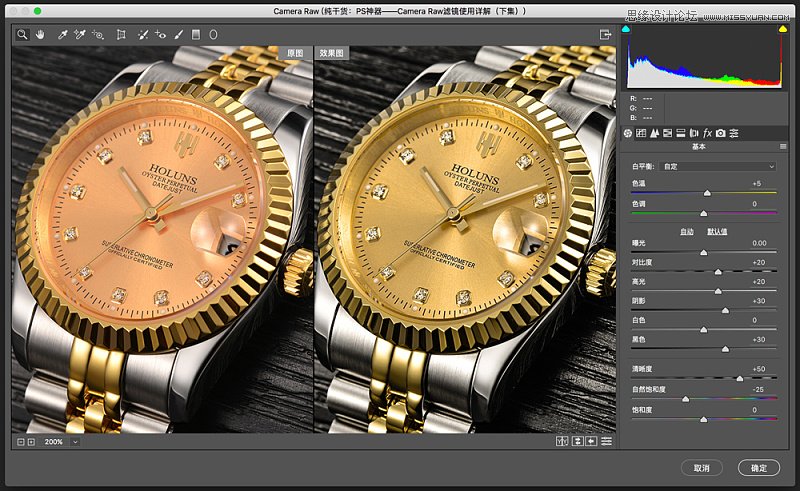Open the Basic panel options menu
The image size is (800, 491).
[x=783, y=147]
